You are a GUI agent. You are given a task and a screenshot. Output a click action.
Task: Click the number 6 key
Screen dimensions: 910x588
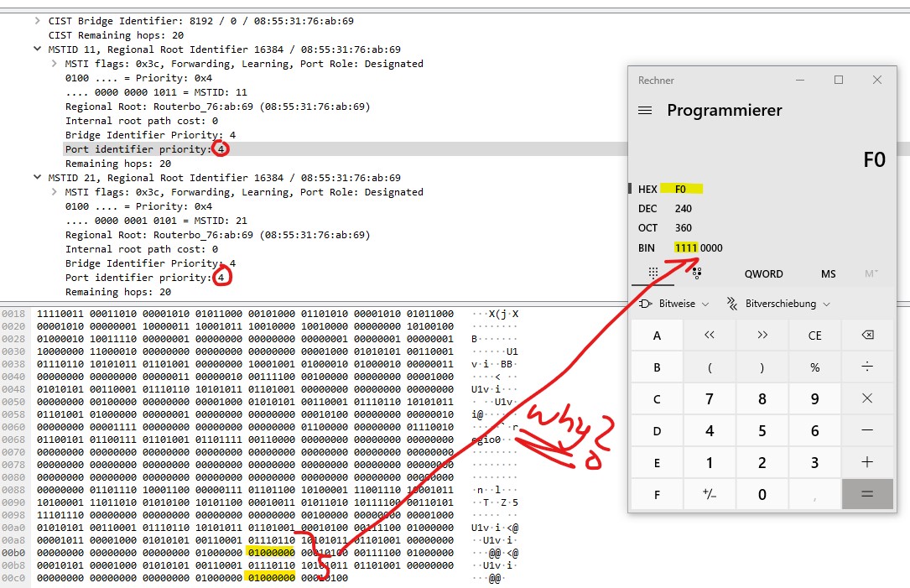point(815,431)
